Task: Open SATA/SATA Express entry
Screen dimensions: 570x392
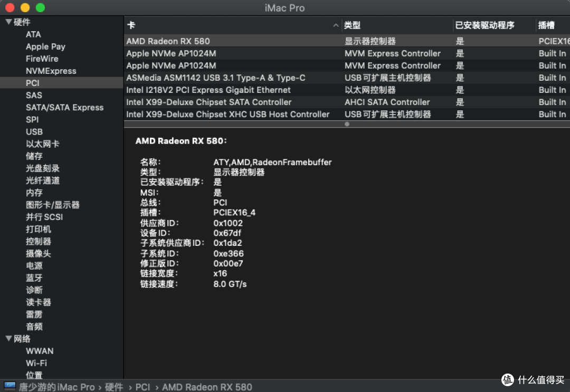Action: pos(65,108)
